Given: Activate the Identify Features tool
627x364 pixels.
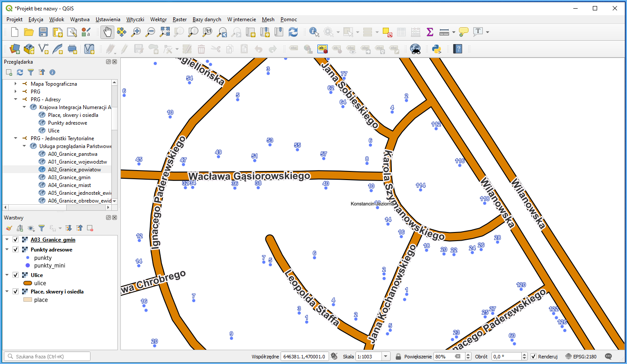Looking at the screenshot, I should click(314, 32).
